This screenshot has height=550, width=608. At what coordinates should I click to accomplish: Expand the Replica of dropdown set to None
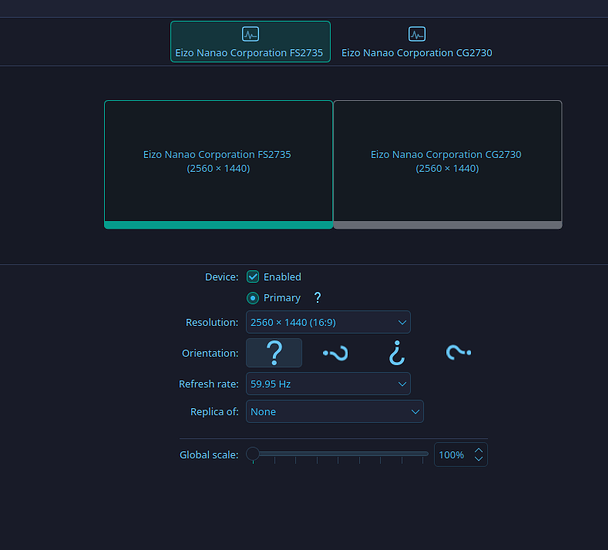click(x=334, y=411)
